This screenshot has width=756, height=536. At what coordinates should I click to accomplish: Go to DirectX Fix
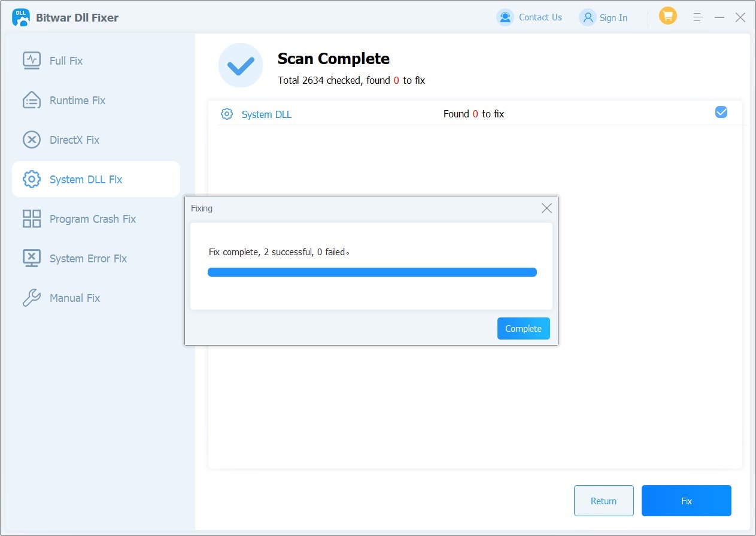(x=96, y=140)
